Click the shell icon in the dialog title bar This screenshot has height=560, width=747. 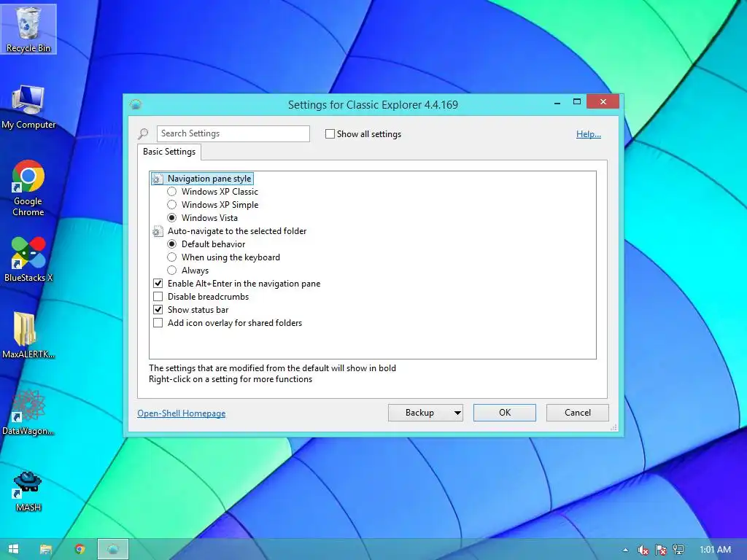pos(136,104)
